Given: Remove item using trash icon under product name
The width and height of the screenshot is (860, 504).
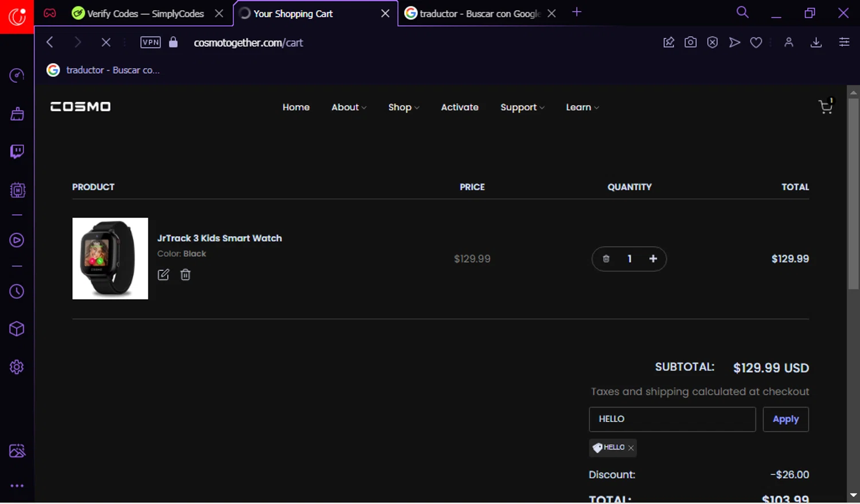Looking at the screenshot, I should [185, 275].
